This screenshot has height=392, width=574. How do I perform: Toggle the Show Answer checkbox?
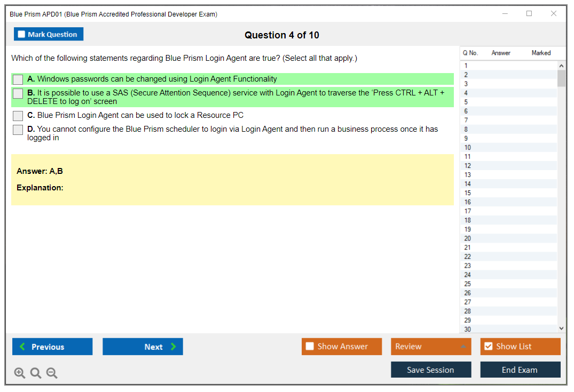tap(310, 347)
